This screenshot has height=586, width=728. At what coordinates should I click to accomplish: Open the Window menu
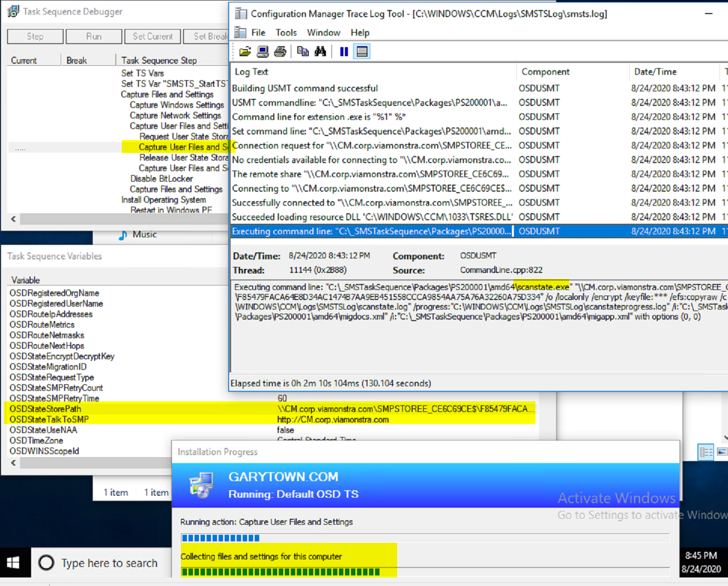(x=323, y=33)
